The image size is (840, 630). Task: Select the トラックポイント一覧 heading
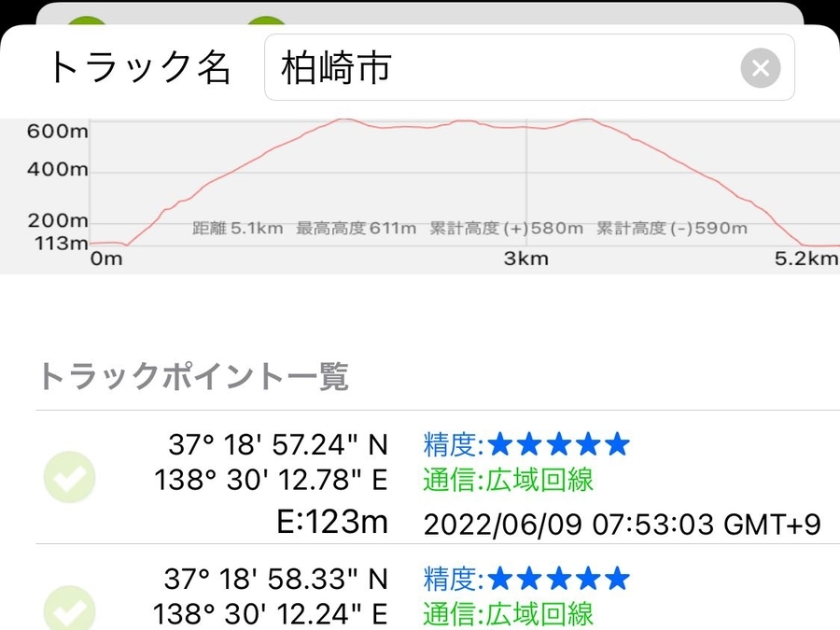point(193,376)
